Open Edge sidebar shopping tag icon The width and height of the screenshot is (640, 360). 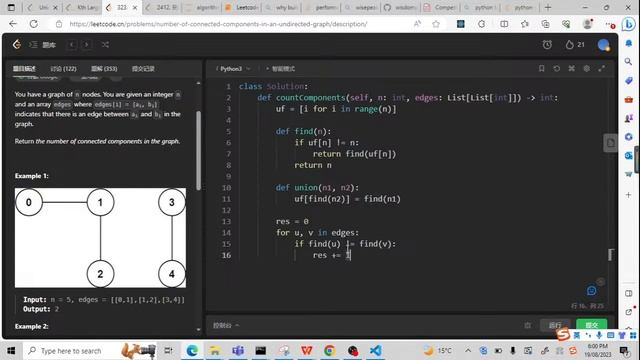tap(629, 80)
